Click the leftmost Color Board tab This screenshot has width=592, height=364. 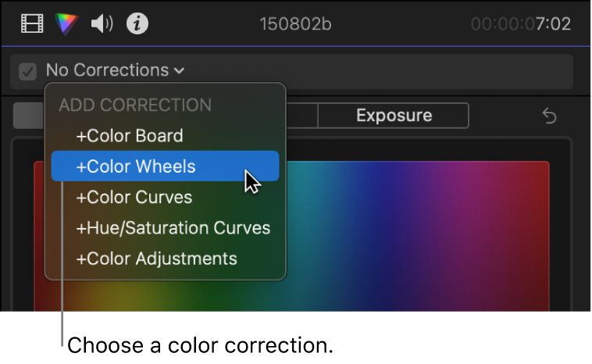point(30,116)
